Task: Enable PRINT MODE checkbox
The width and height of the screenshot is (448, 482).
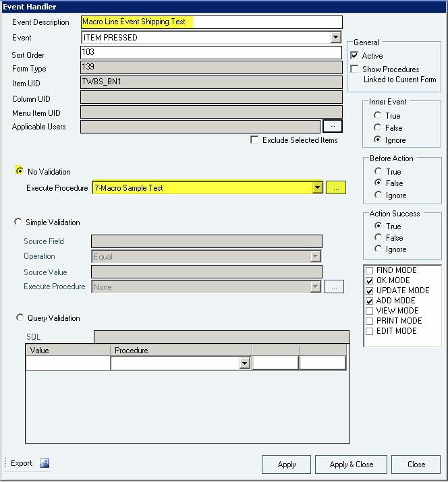Action: (x=369, y=321)
